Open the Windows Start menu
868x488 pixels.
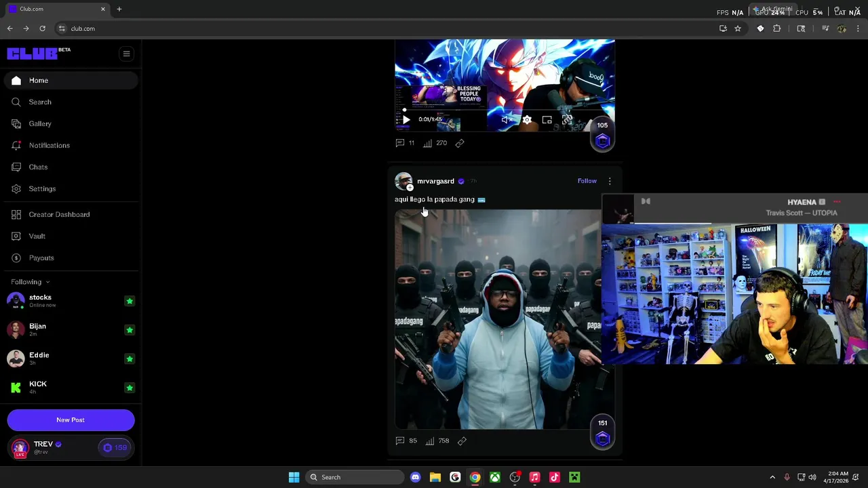294,477
